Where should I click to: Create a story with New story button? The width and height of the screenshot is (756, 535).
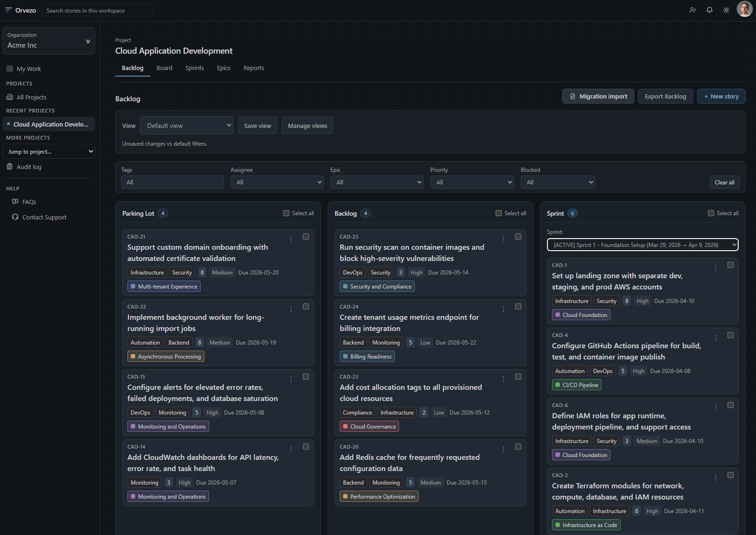721,96
